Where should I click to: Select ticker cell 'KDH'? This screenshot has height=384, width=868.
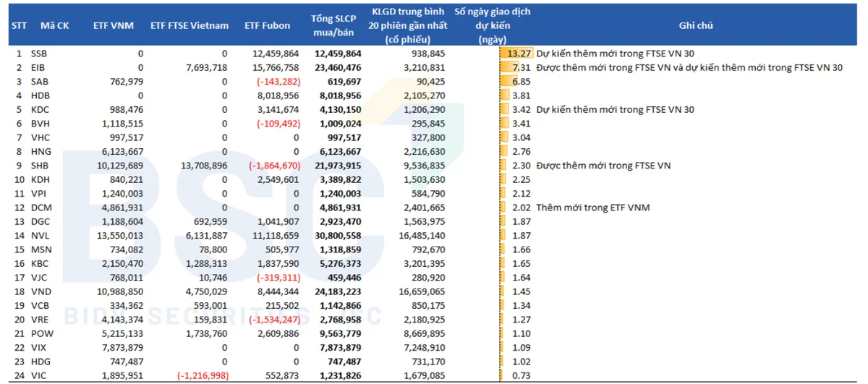click(x=40, y=179)
